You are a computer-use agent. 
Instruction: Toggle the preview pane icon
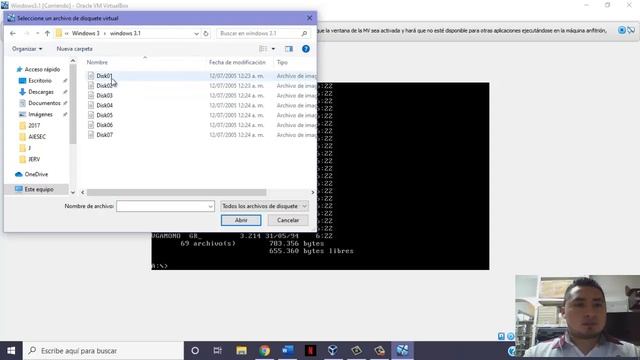[x=289, y=49]
